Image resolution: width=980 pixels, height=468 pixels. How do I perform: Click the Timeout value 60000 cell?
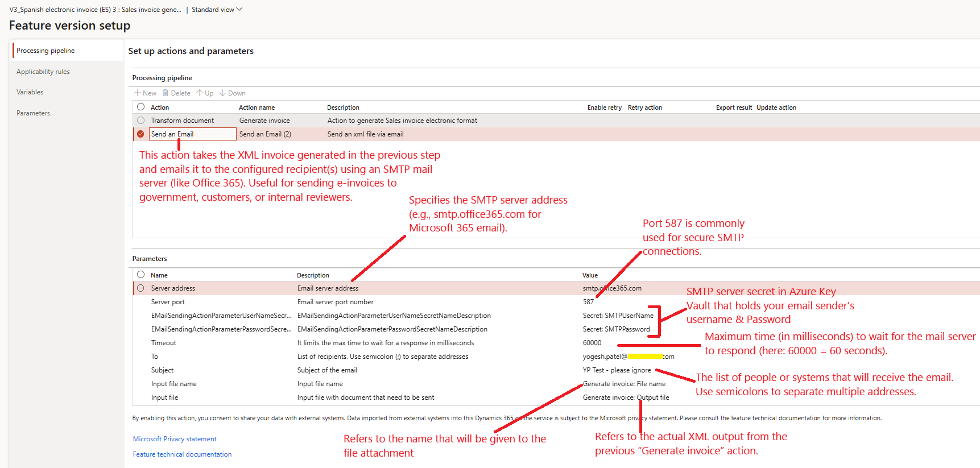[x=592, y=343]
